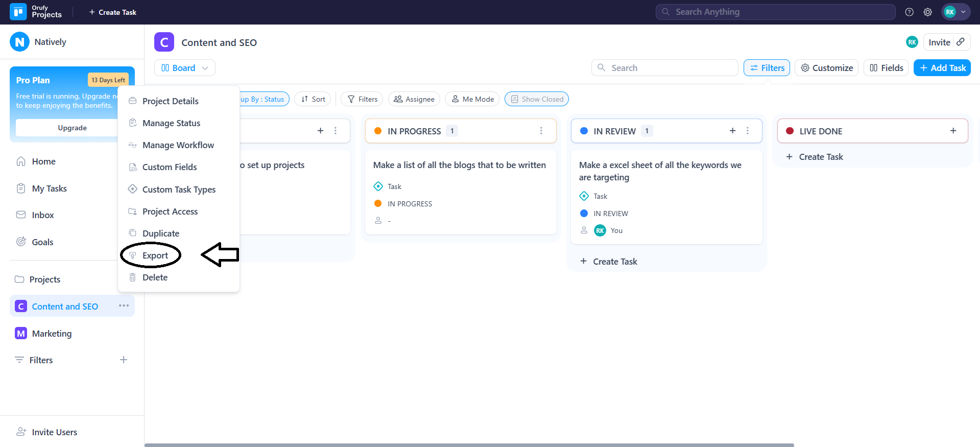This screenshot has width=980, height=447.
Task: Click the three-dot menu beside Content and SEO
Action: coord(124,305)
